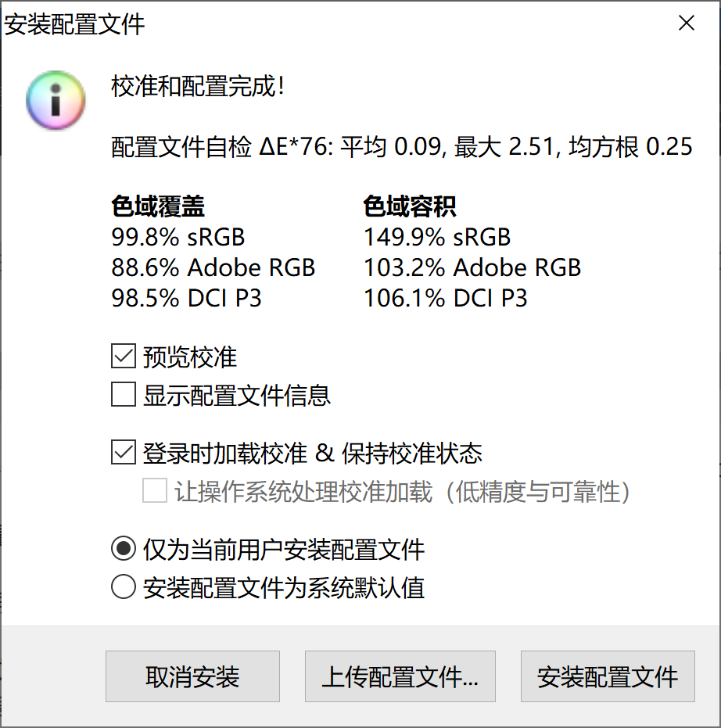Viewport: 721px width, 728px height.
Task: Click the 色域容积 heading
Action: point(410,206)
